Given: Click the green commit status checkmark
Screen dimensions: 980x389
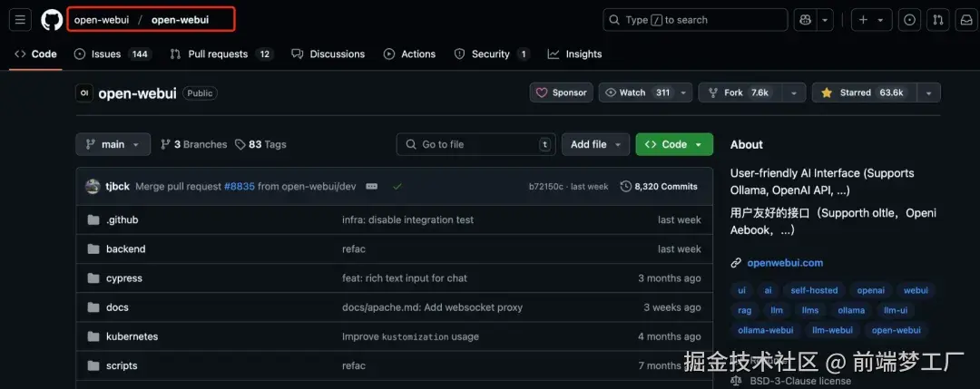Looking at the screenshot, I should tap(397, 187).
